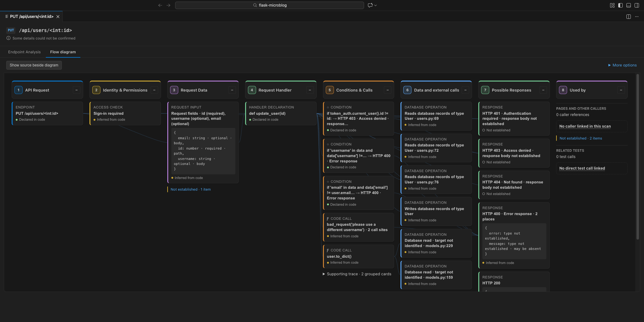The width and height of the screenshot is (644, 322).
Task: Collapse the Request Data column
Action: click(x=232, y=90)
